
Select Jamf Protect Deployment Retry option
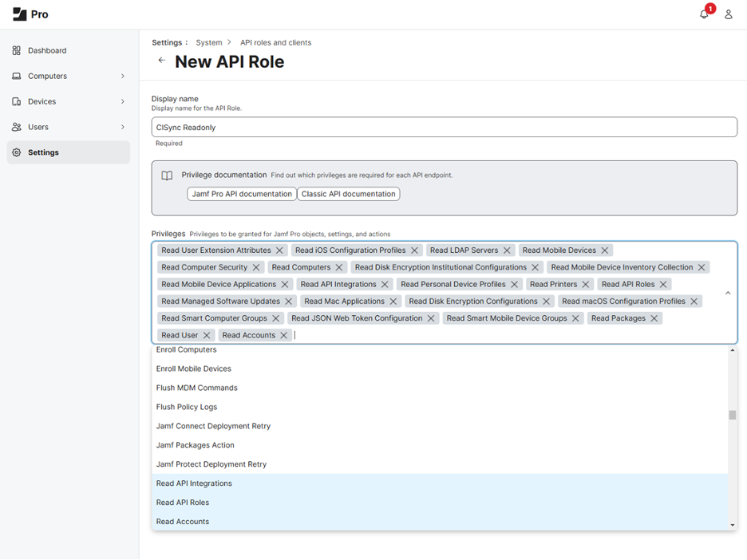(x=440, y=464)
